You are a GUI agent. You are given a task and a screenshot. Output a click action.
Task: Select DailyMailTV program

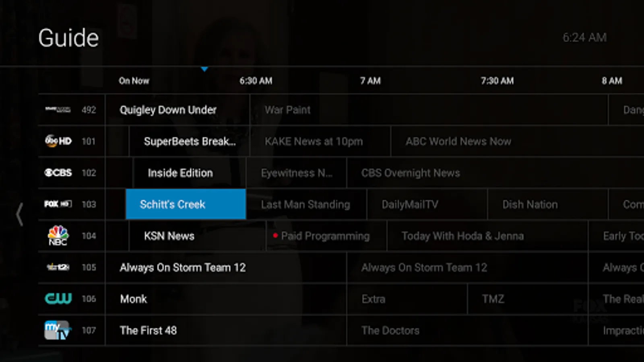[427, 204]
